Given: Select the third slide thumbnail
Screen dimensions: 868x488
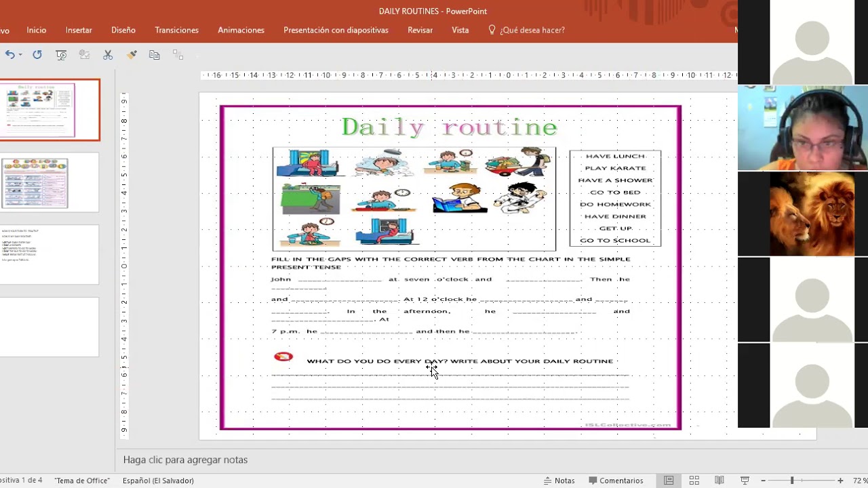Looking at the screenshot, I should (50, 255).
